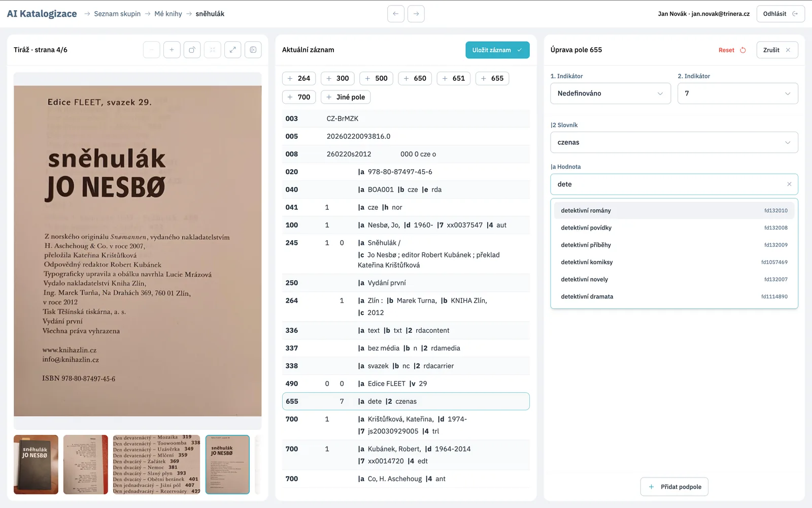Select the 245 row 'Sněhulák /'
Image resolution: width=812 pixels, height=508 pixels.
406,254
